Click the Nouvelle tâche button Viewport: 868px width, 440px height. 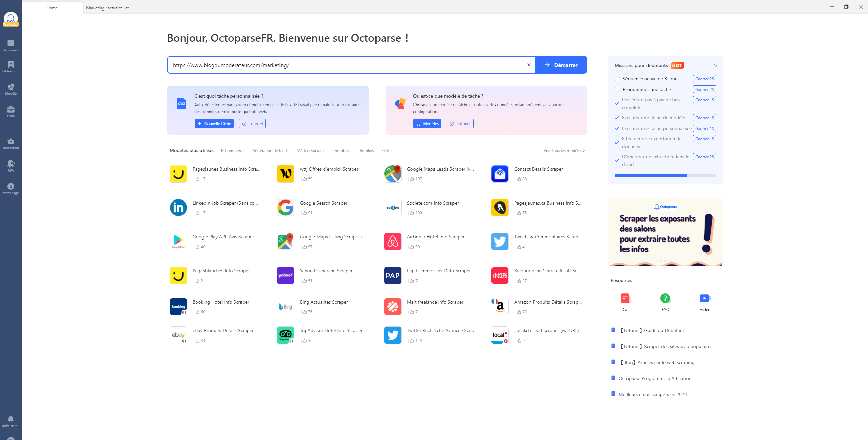point(214,123)
